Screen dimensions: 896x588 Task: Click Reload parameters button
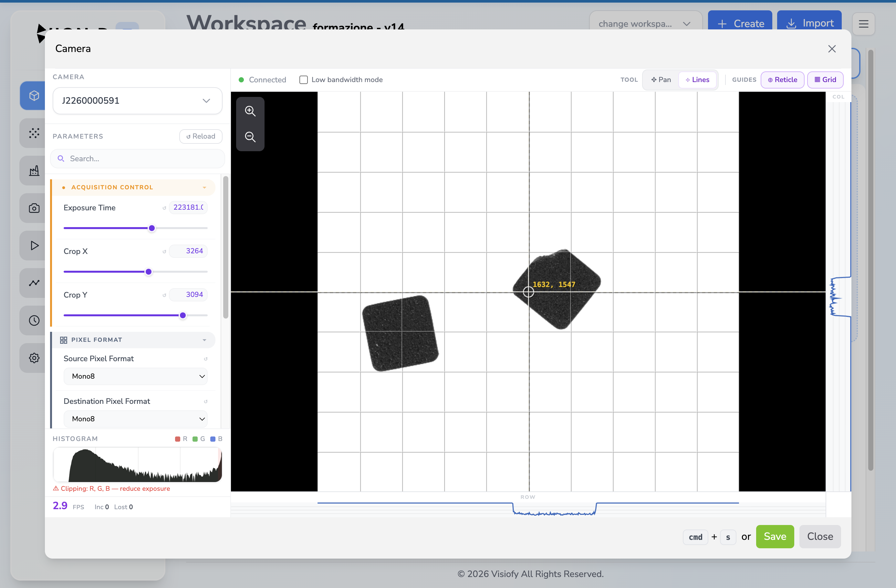tap(201, 136)
